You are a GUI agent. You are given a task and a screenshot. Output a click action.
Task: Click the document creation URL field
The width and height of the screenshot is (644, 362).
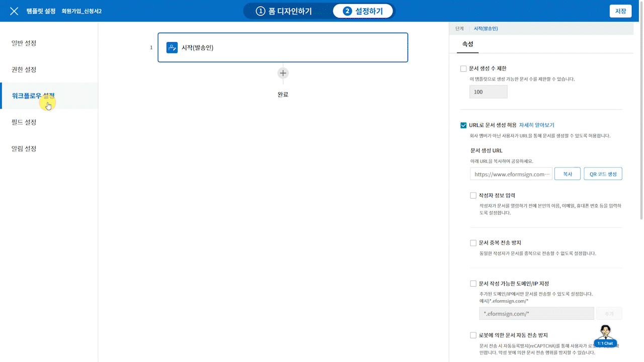[x=511, y=174]
